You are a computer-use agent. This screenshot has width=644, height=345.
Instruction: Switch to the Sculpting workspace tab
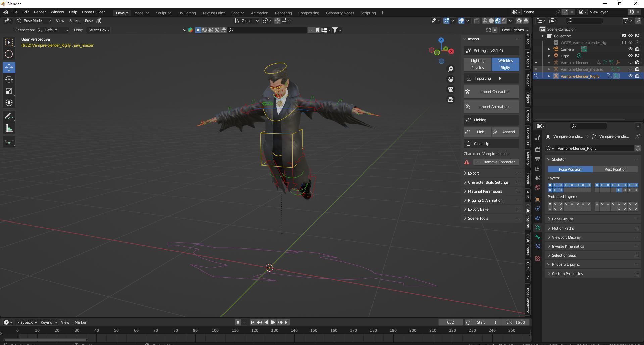163,13
